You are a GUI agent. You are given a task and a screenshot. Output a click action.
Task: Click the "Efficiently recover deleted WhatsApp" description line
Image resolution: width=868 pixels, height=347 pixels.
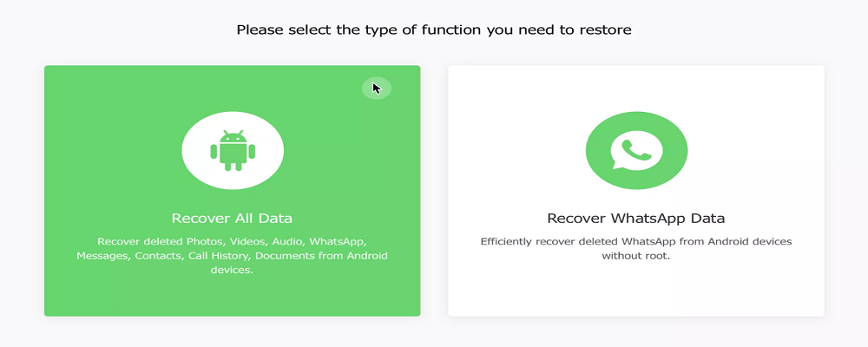(x=636, y=242)
